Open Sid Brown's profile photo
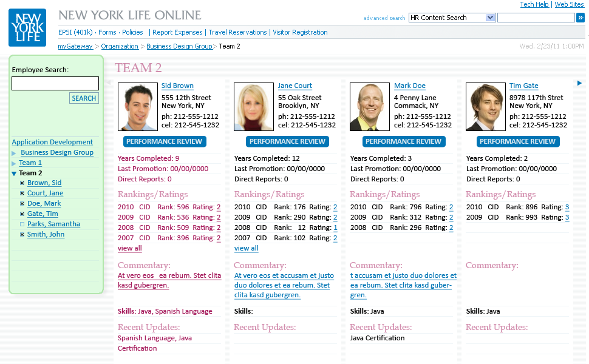The image size is (589, 364). click(138, 107)
